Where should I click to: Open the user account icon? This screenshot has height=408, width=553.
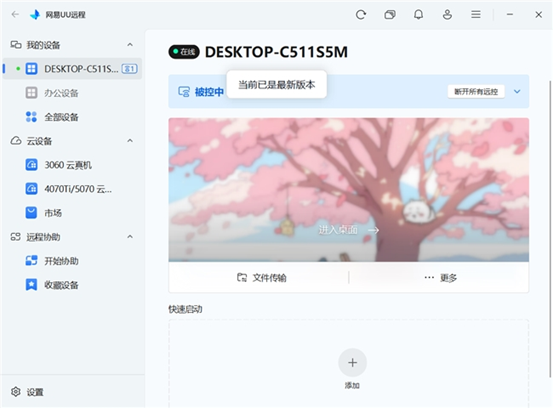[447, 14]
